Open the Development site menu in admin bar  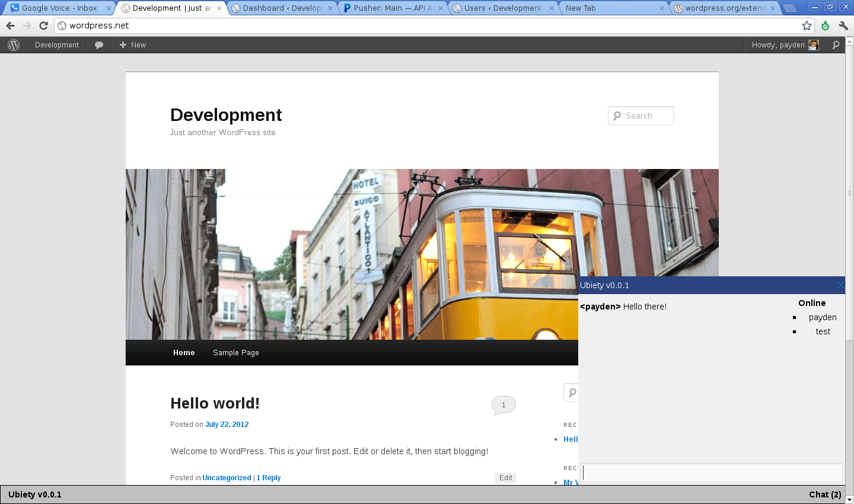(x=57, y=45)
